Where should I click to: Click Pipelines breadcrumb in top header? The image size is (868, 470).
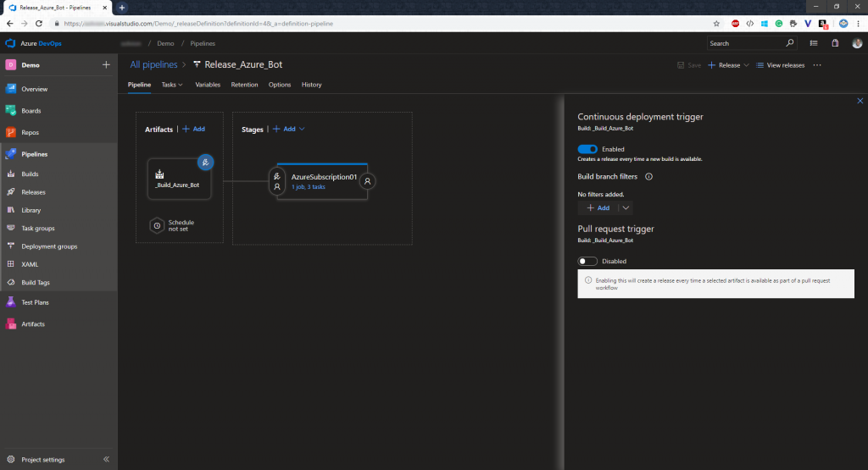pos(203,43)
